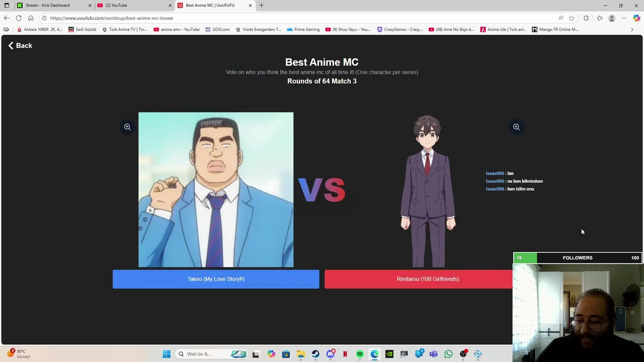Zoom in on Rentarou's image
644x362 pixels.
coord(516,127)
